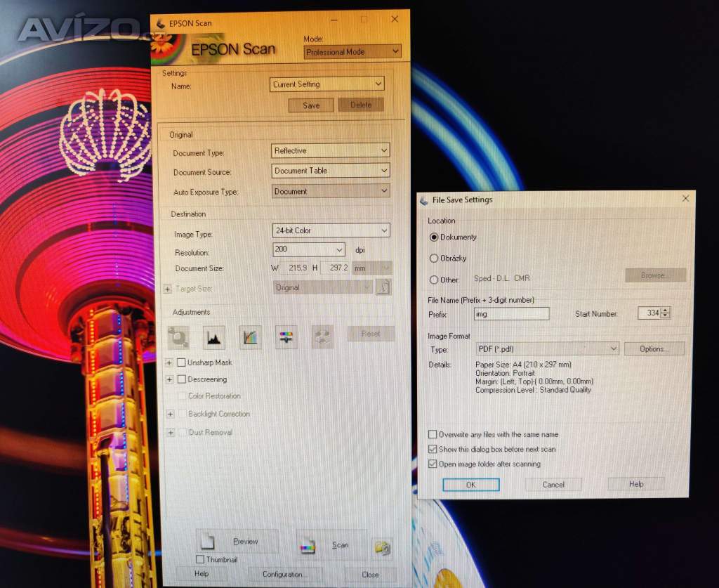The height and width of the screenshot is (588, 719).
Task: Click the Target Size orientation icon
Action: pos(383,288)
